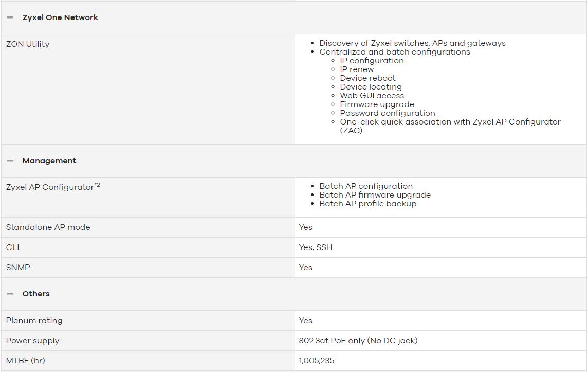Click the Zyxel AP Configurator label
This screenshot has width=588, height=372.
pos(50,187)
